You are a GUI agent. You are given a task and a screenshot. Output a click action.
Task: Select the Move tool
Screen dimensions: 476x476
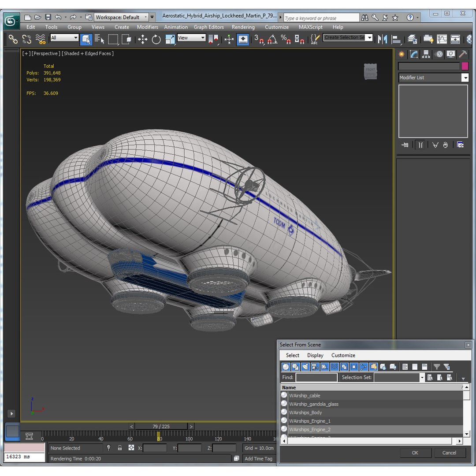coord(143,39)
